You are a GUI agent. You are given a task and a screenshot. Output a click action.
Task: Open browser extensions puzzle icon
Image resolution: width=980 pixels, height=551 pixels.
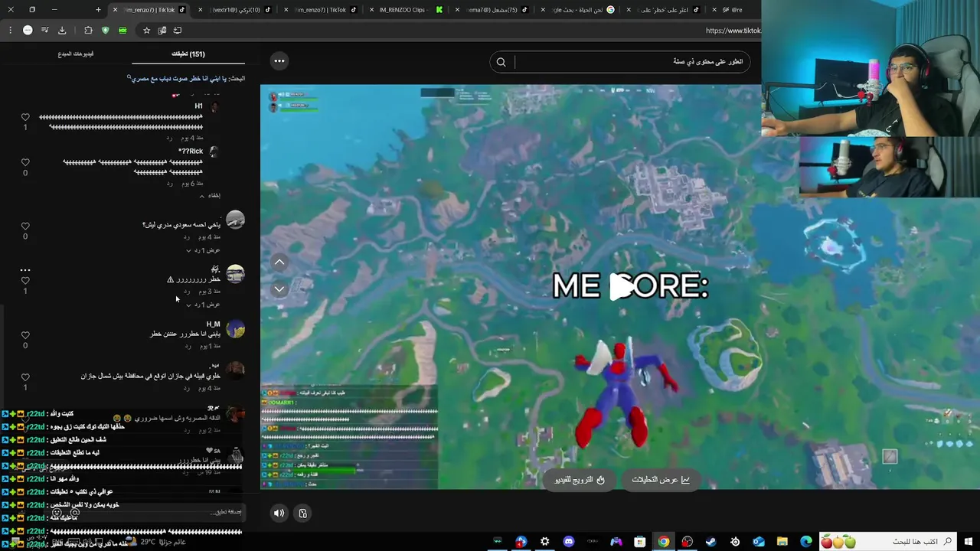(88, 30)
